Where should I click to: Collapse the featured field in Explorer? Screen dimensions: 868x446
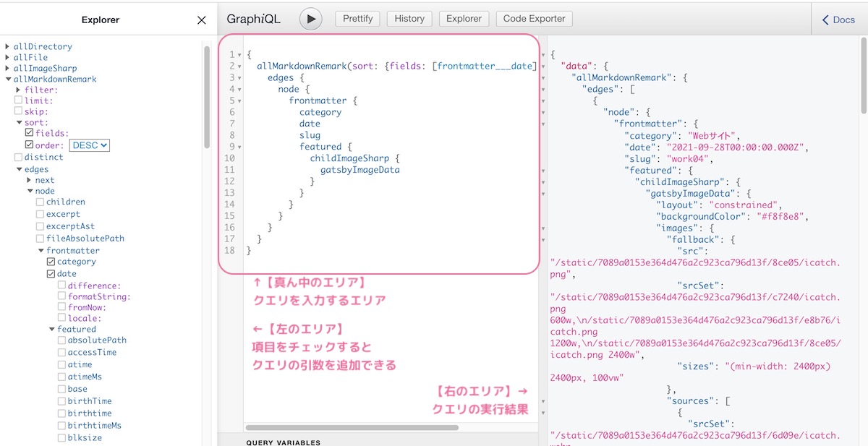coord(51,329)
